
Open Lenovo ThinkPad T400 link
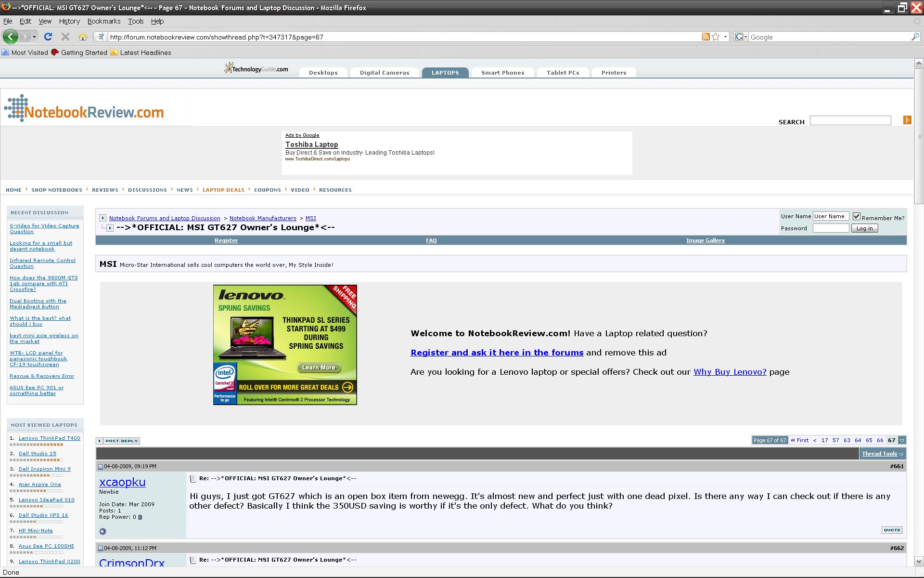[50, 438]
